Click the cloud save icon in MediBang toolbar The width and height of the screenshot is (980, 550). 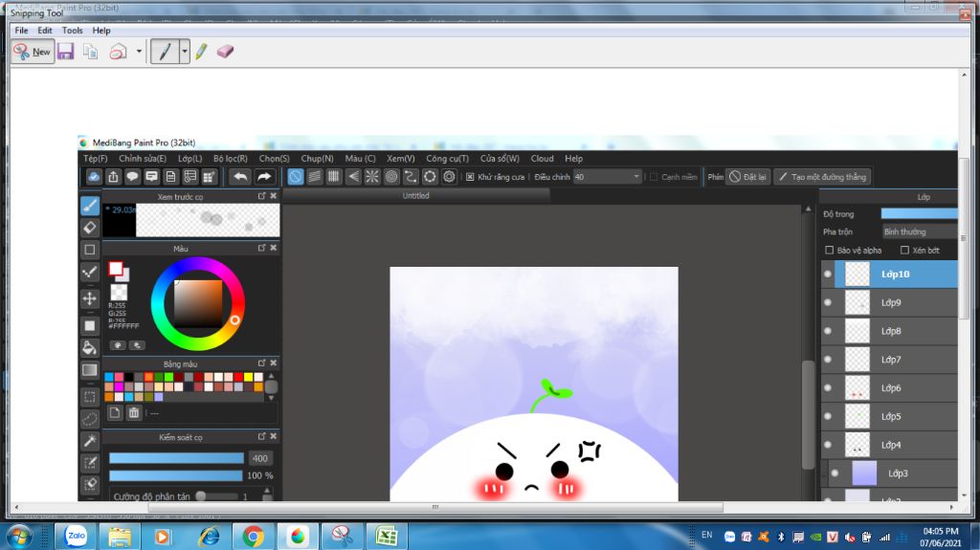pyautogui.click(x=94, y=177)
